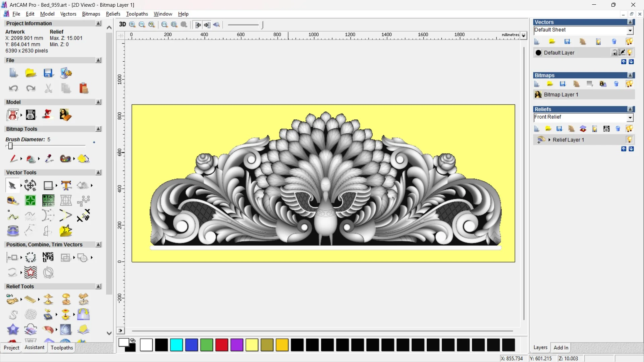Switch to the Add In tab
644x362 pixels.
(x=560, y=348)
